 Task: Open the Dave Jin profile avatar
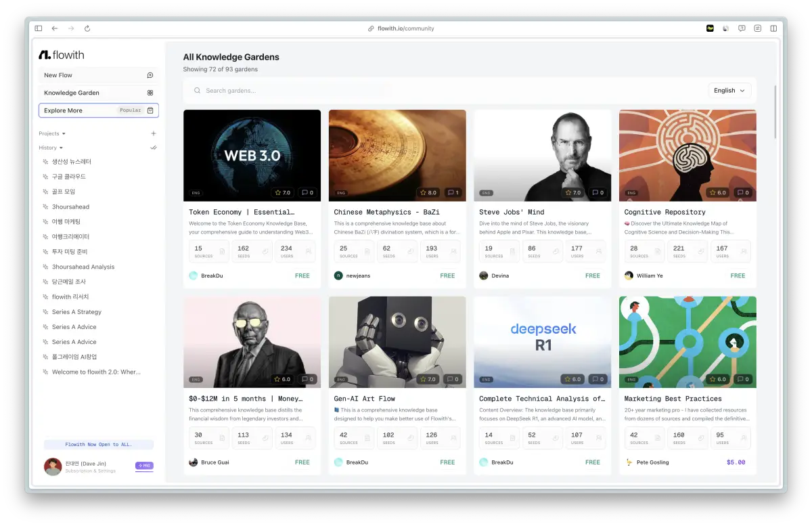[x=53, y=466]
